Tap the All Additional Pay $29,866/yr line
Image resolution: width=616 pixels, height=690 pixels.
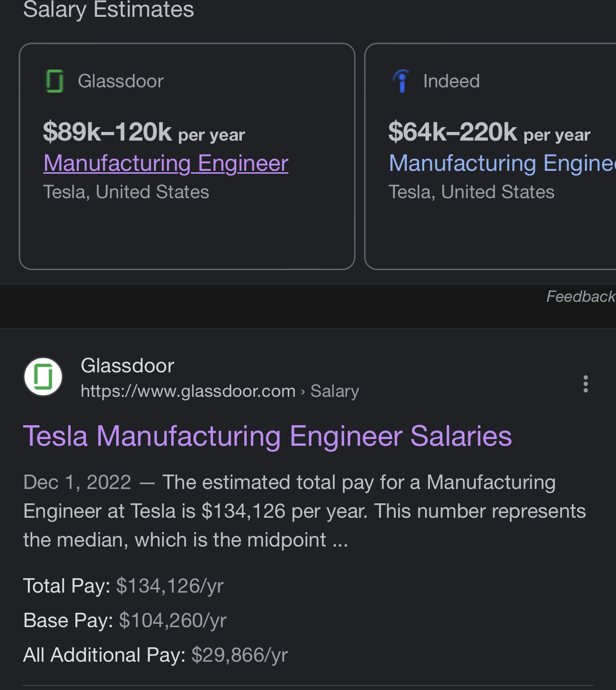click(155, 655)
